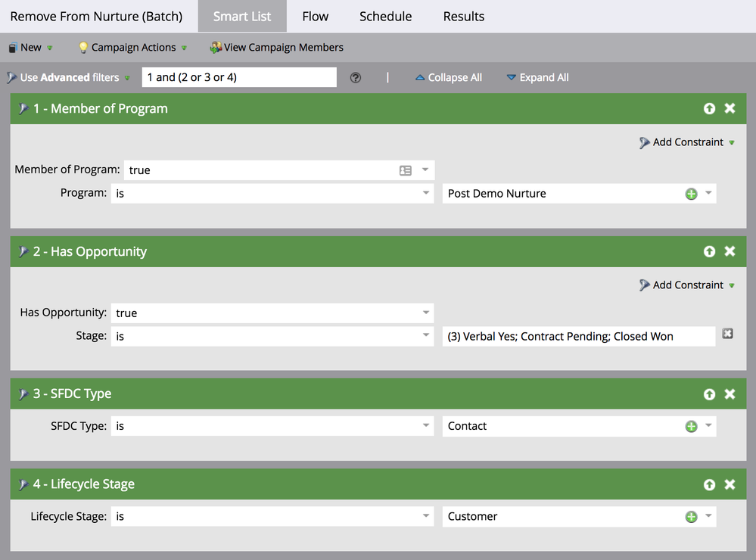Click the filter logic rule text field
The image size is (756, 560).
coord(238,77)
